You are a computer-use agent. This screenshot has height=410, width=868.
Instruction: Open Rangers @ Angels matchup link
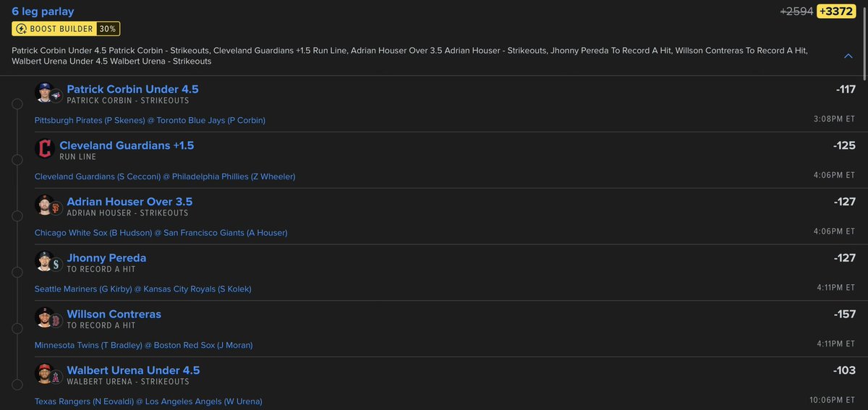(x=148, y=401)
